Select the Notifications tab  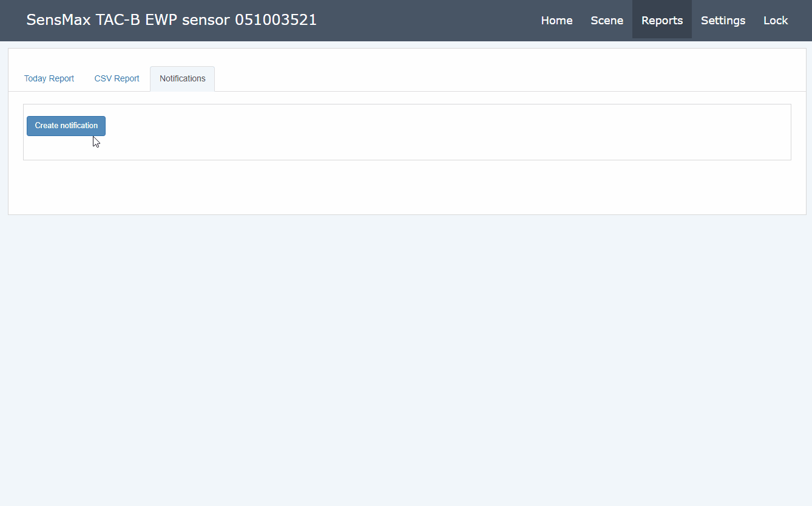183,79
